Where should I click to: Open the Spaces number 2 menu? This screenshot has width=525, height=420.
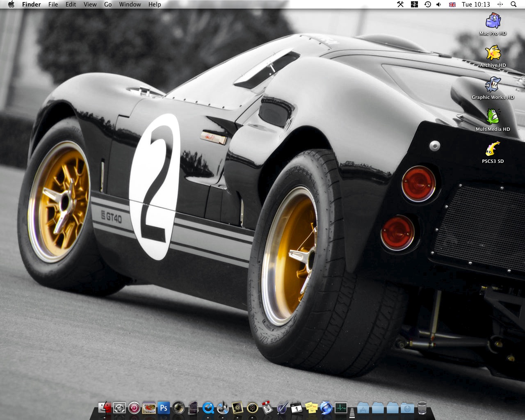(414, 5)
